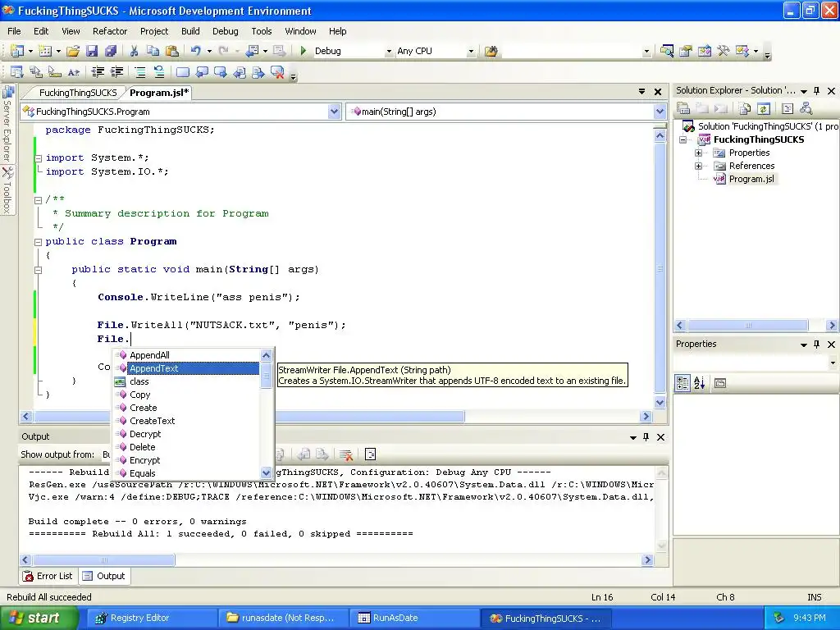Toggle Word Wrap icon in Output toolbar

[370, 454]
